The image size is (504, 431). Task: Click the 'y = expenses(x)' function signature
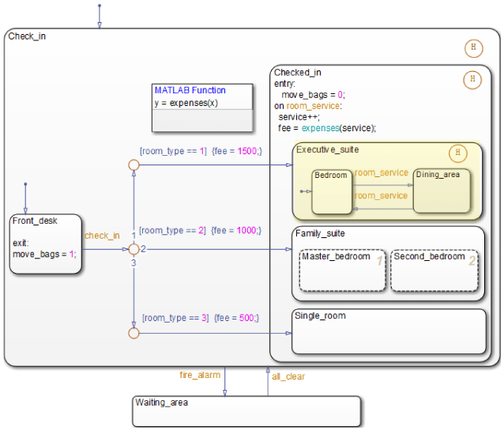click(x=186, y=103)
